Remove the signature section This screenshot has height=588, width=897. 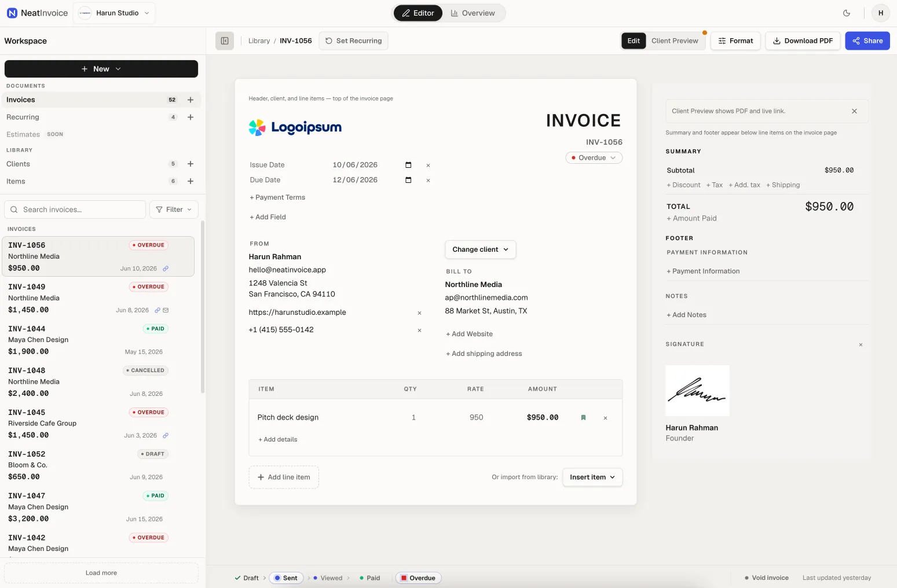click(861, 345)
